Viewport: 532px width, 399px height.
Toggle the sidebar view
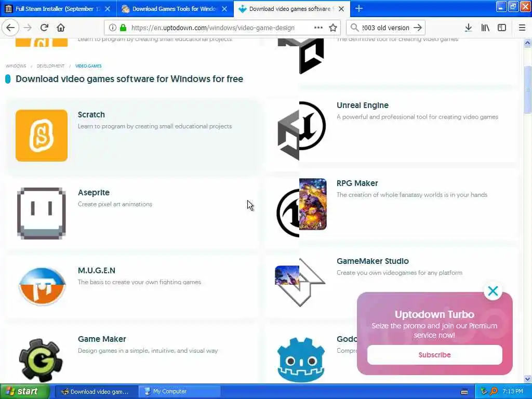click(502, 28)
